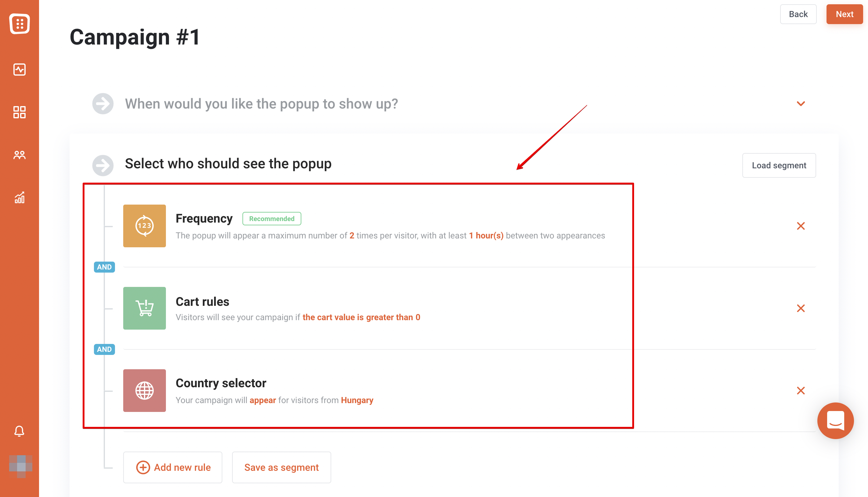Go to the Next step

point(844,14)
